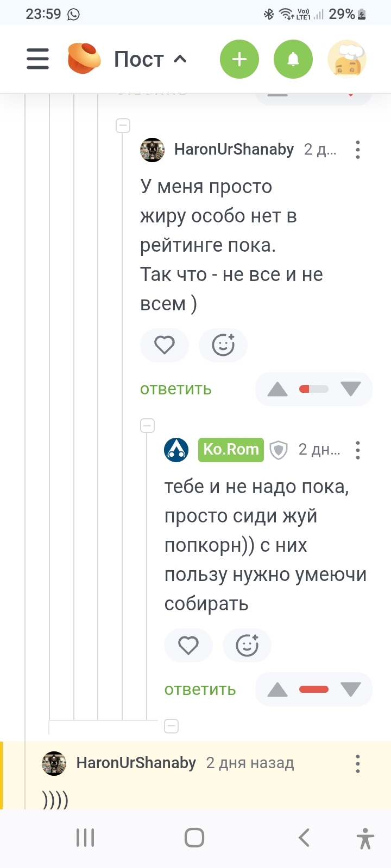Viewport: 391px width, 868px height.
Task: Open options menu for Ko.Rom's comment
Action: 357,450
